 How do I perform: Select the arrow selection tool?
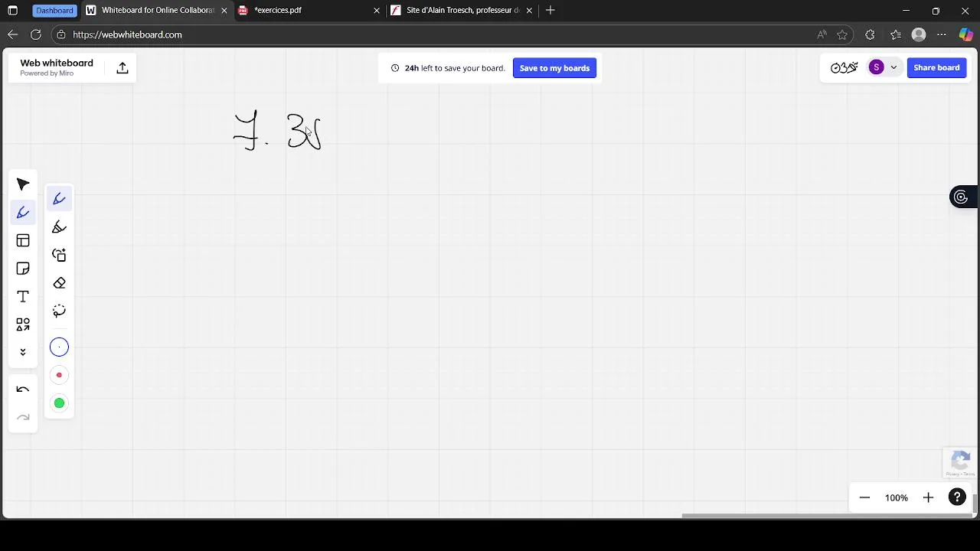click(x=23, y=184)
